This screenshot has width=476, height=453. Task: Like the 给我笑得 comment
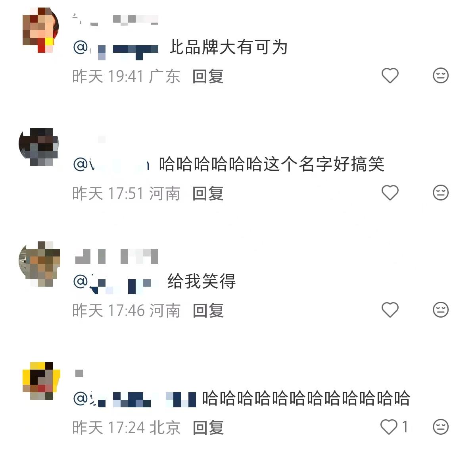tap(390, 310)
